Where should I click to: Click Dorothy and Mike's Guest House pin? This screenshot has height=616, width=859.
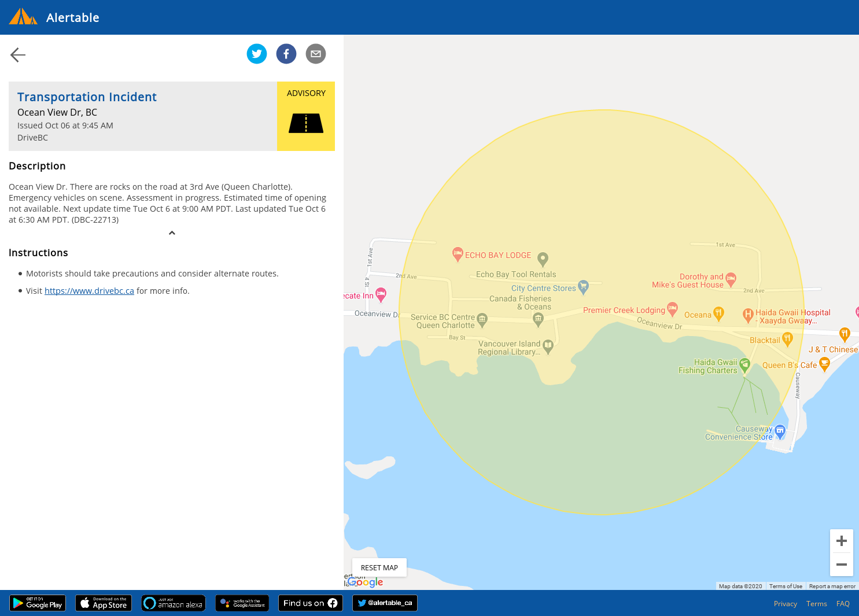(x=731, y=279)
